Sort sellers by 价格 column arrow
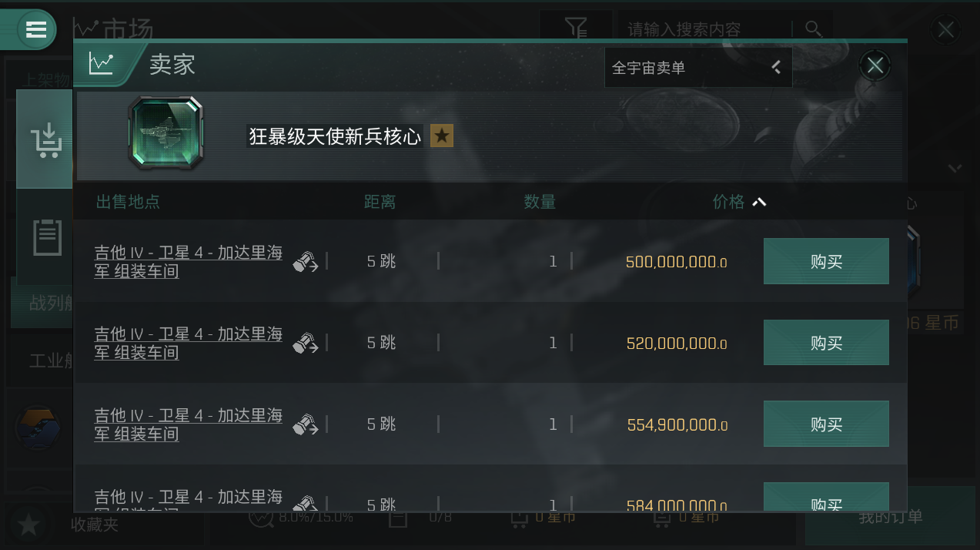Image resolution: width=980 pixels, height=550 pixels. click(759, 202)
